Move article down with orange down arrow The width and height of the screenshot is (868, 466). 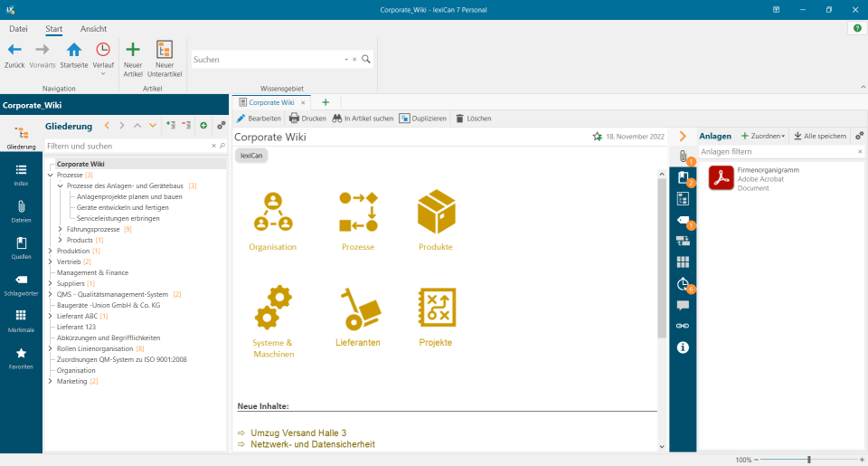point(153,126)
